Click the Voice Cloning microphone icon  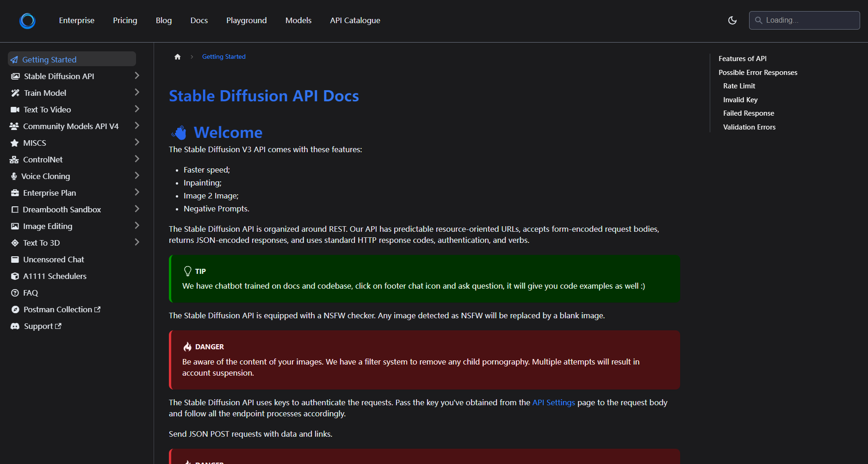pos(14,176)
